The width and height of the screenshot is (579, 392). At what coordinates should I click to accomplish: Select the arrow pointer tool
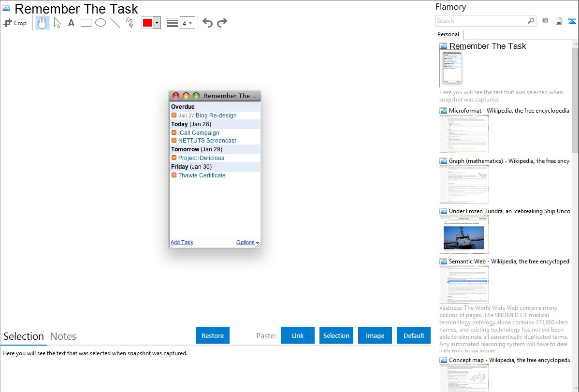point(57,23)
